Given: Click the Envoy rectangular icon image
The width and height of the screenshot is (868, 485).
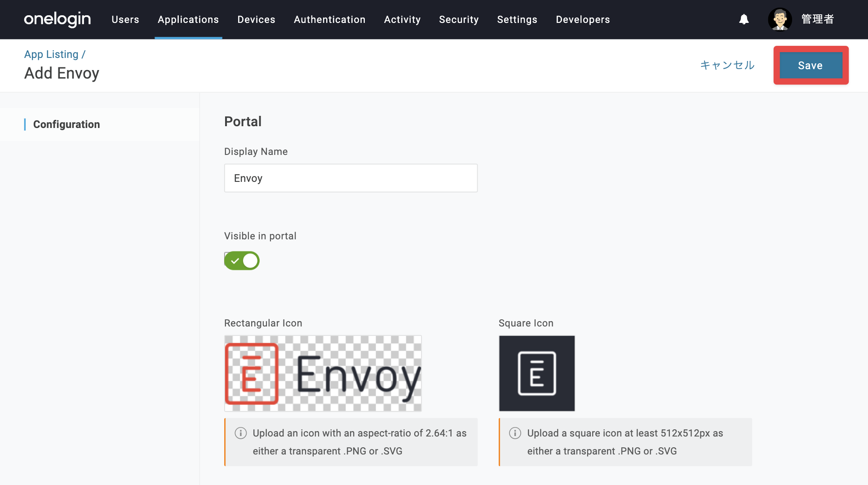Looking at the screenshot, I should [323, 373].
